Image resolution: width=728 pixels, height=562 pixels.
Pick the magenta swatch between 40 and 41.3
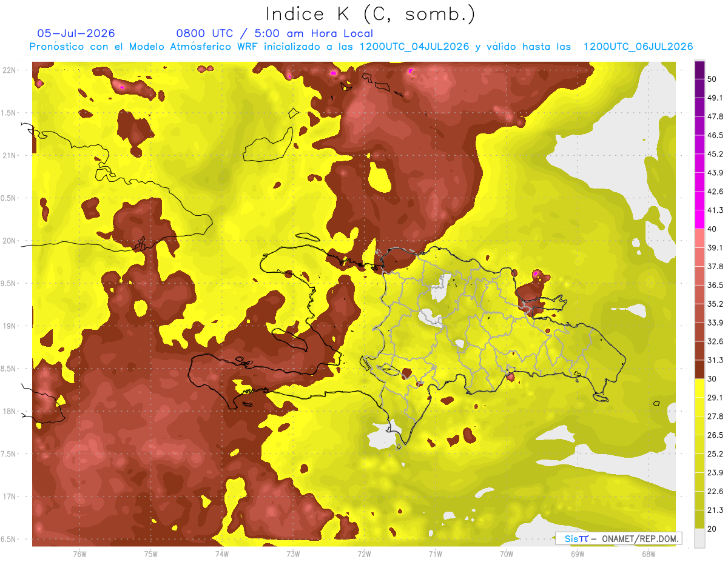699,219
